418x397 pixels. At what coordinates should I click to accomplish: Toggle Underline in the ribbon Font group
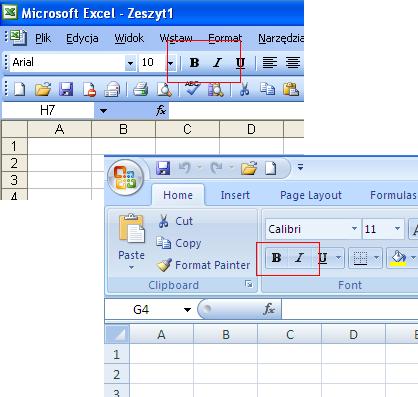[x=322, y=258]
